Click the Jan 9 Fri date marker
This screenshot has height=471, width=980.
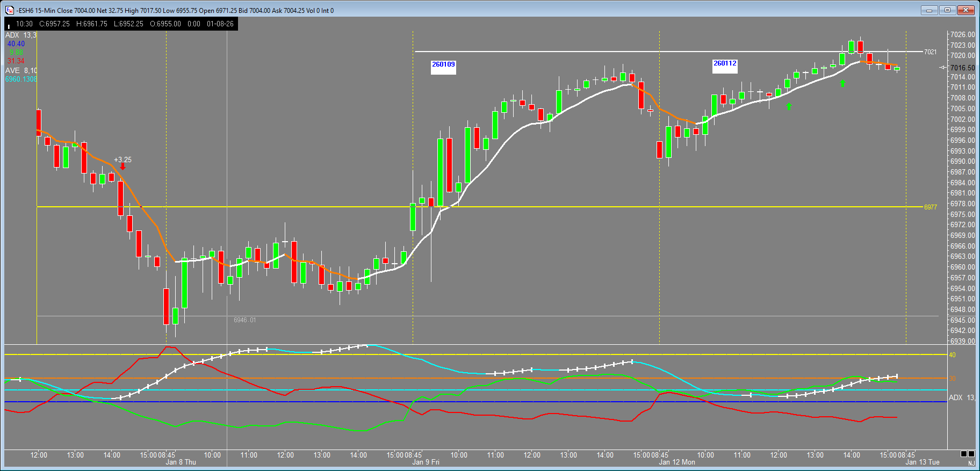tap(426, 462)
